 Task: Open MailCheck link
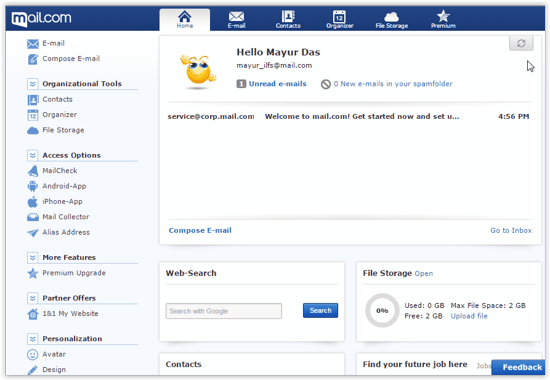point(60,171)
